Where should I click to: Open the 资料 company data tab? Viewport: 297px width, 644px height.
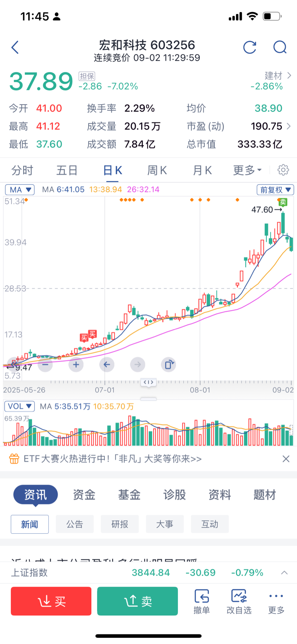(x=220, y=495)
